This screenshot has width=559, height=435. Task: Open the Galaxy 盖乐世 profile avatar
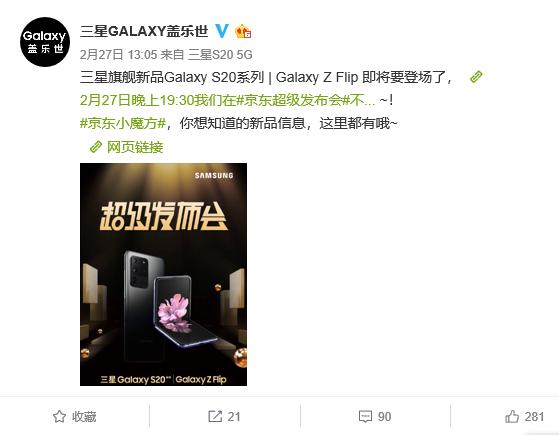pyautogui.click(x=45, y=42)
